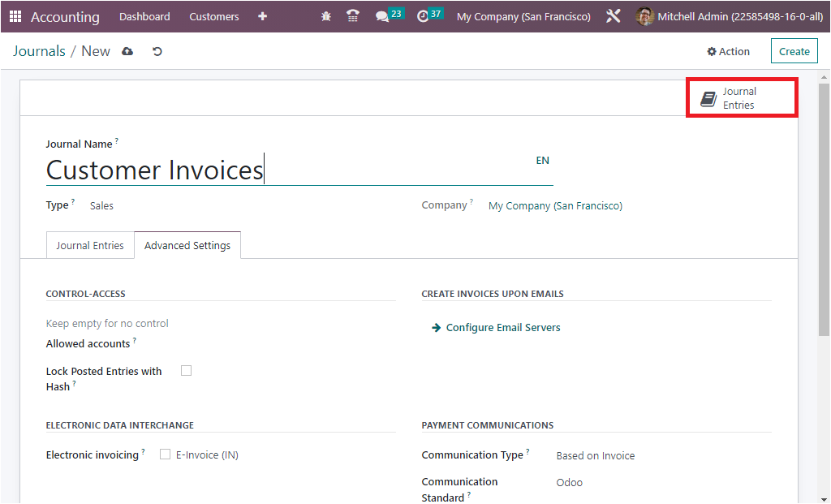Click the arrow icon beside Configure Email Servers
This screenshot has height=504, width=831.
436,328
